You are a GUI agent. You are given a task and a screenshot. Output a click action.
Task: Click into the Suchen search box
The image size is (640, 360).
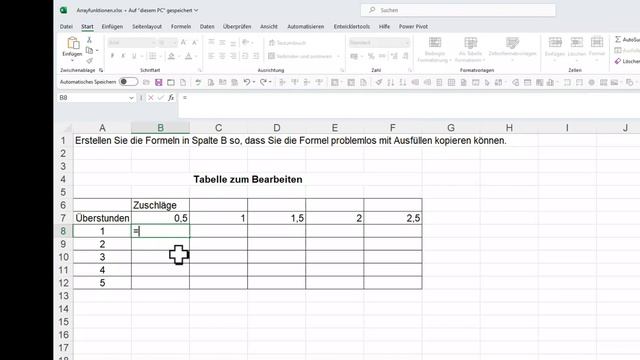[458, 10]
